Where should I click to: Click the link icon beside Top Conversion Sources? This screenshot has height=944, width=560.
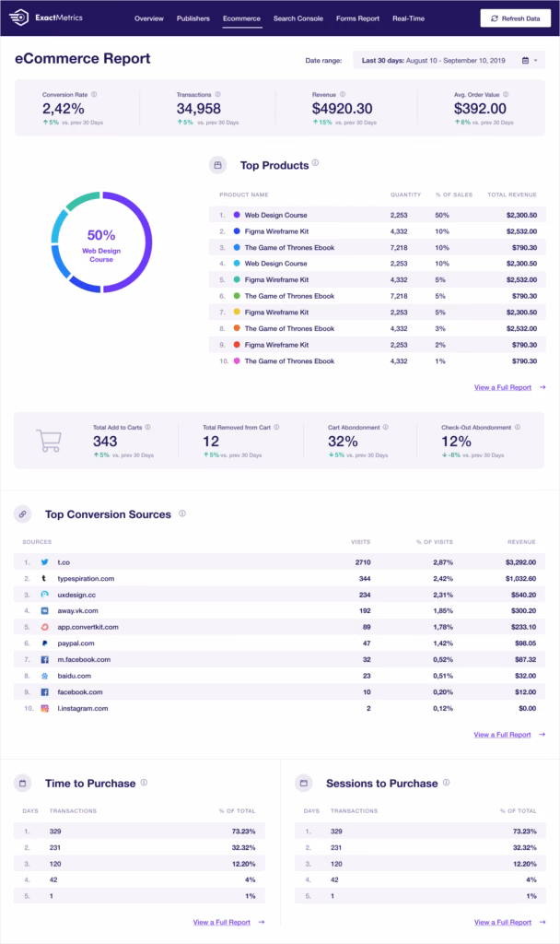(x=22, y=514)
